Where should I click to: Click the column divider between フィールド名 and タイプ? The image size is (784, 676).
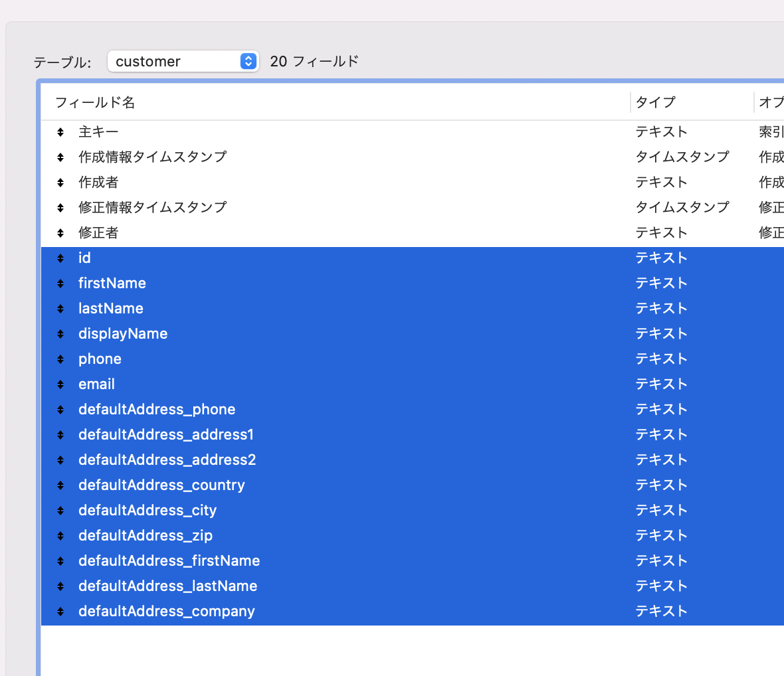630,102
